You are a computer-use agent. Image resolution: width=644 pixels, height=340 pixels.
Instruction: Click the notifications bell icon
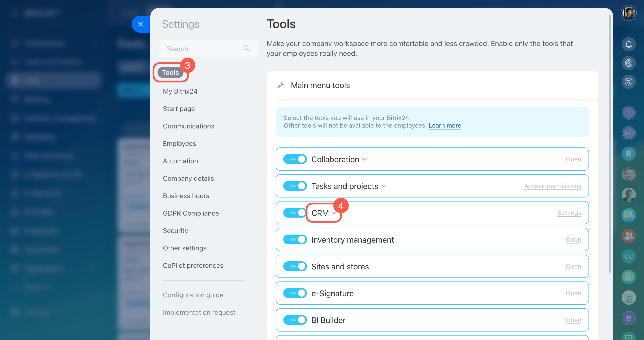[629, 44]
